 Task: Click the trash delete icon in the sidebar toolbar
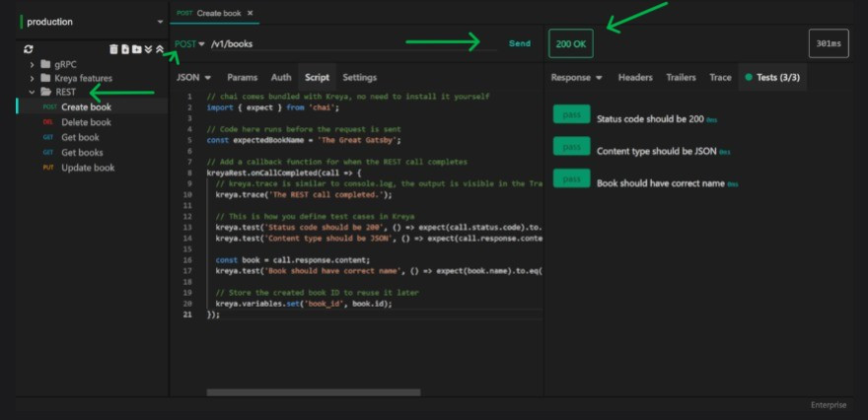tap(114, 49)
